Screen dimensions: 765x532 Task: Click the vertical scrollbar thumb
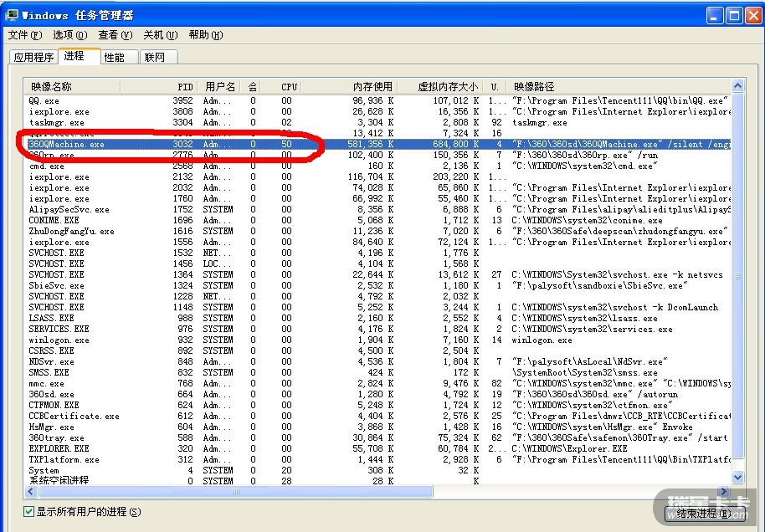(737, 275)
